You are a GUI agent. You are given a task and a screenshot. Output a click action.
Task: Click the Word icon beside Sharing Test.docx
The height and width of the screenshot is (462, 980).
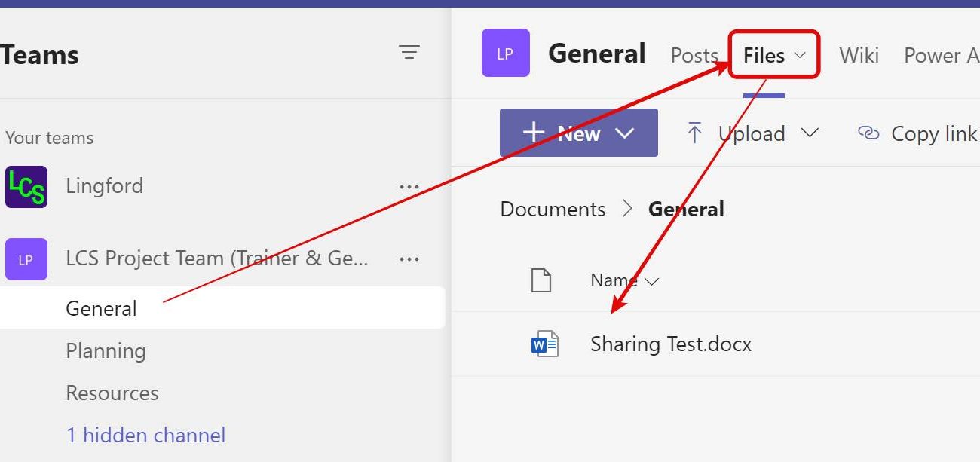click(544, 344)
